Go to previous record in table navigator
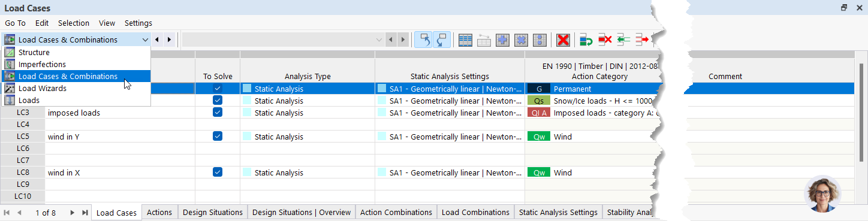The height and width of the screenshot is (221, 868). 19,213
